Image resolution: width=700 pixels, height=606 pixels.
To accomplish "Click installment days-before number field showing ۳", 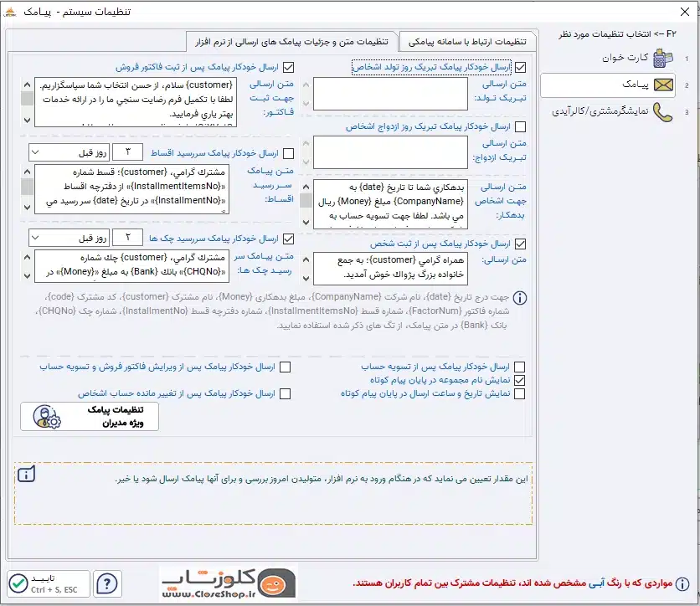I will (127, 152).
